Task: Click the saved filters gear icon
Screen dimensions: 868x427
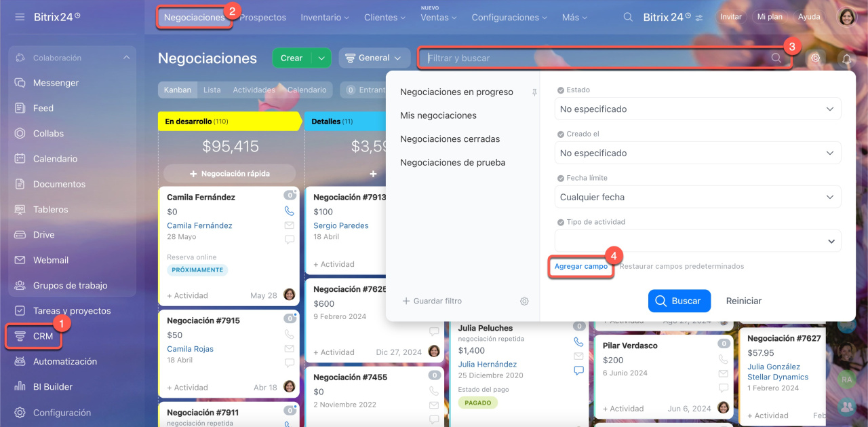Action: tap(524, 301)
